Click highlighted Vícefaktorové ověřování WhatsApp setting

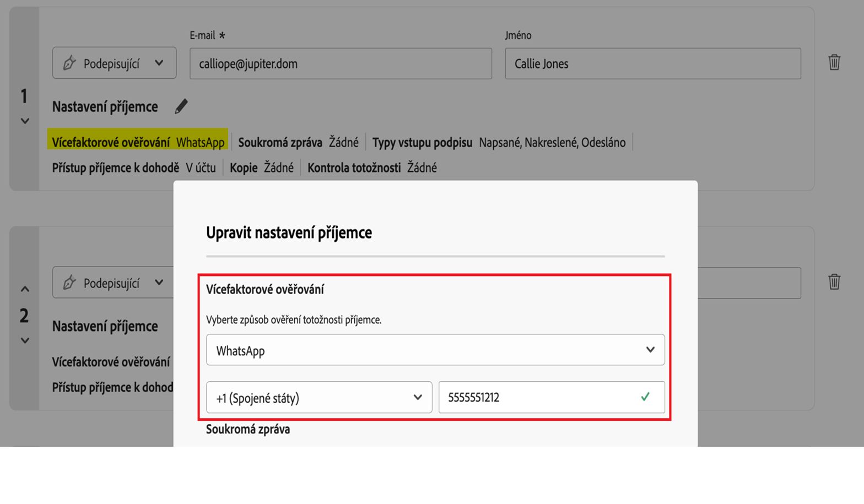[138, 142]
